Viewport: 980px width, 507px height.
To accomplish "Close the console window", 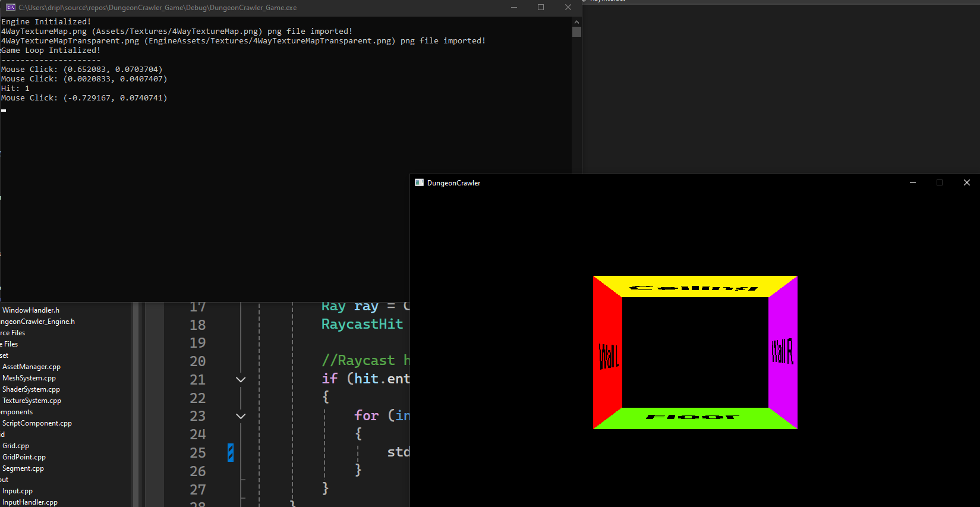I will (568, 7).
